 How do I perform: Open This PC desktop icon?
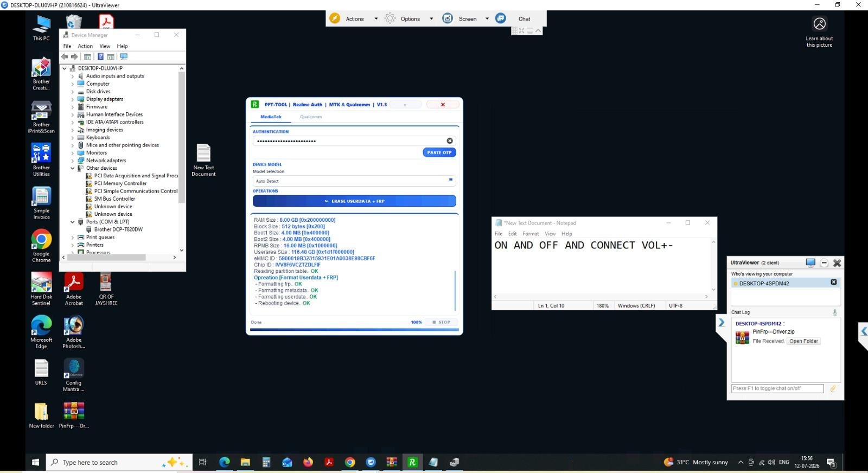click(x=41, y=28)
